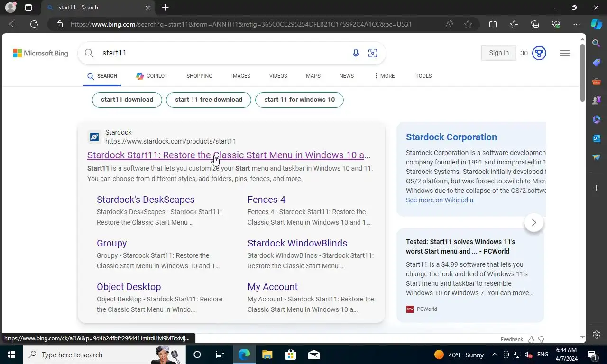Open the Stardock Start11 result link

[229, 155]
